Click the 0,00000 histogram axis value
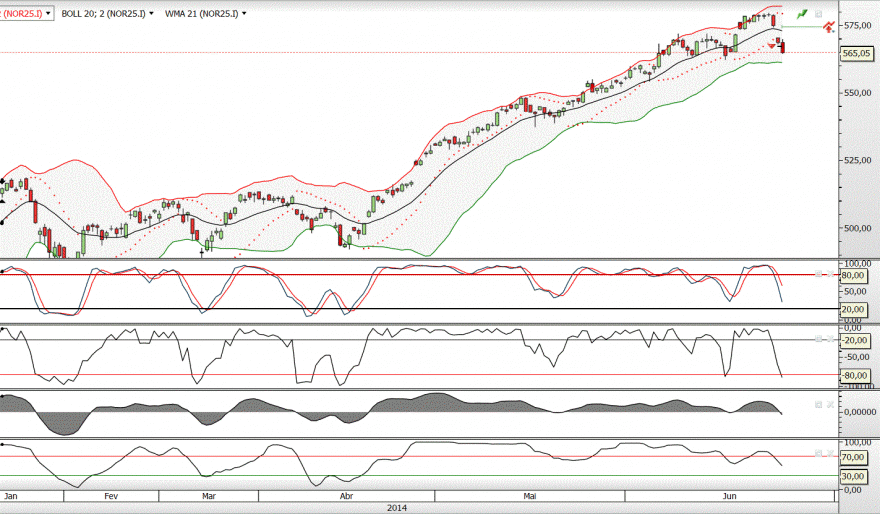 pos(860,412)
